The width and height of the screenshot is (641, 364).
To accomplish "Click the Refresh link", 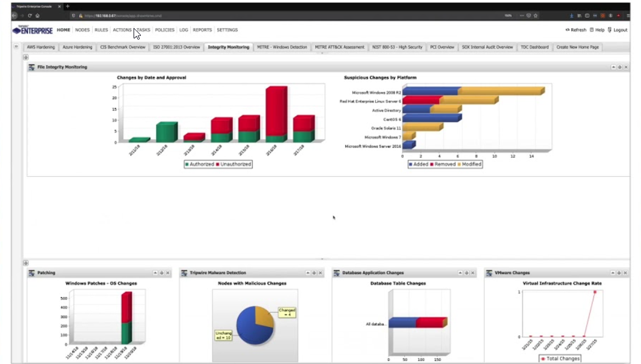I will tap(576, 30).
